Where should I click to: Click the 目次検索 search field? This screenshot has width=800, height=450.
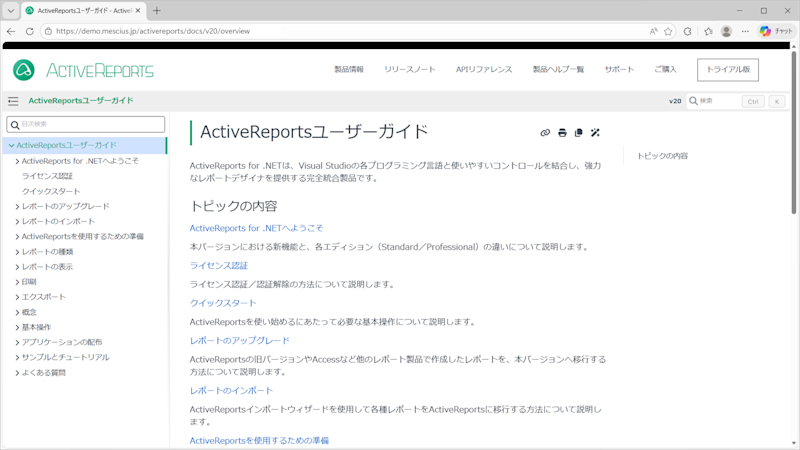click(86, 124)
